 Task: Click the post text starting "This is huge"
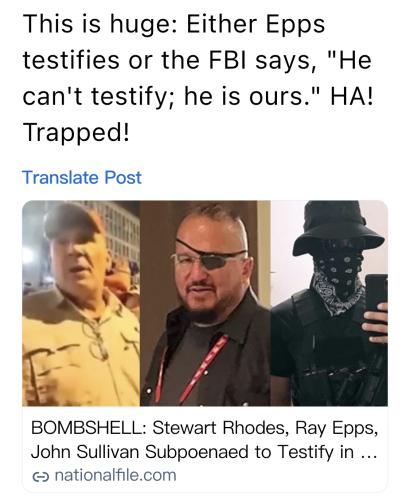[198, 78]
